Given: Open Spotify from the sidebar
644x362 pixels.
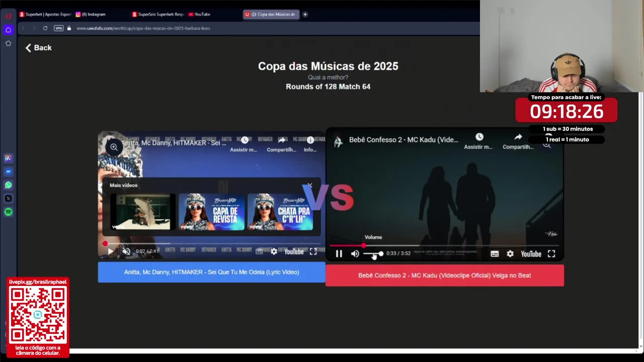Looking at the screenshot, I should (x=8, y=212).
